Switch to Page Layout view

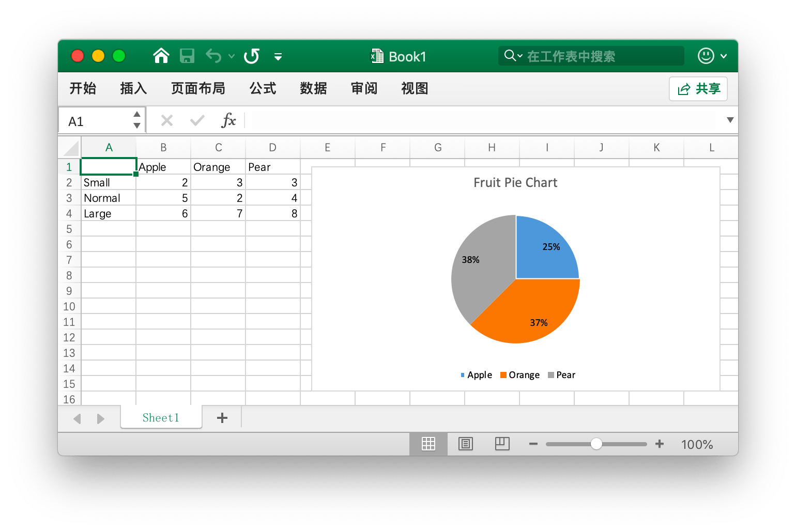(466, 444)
